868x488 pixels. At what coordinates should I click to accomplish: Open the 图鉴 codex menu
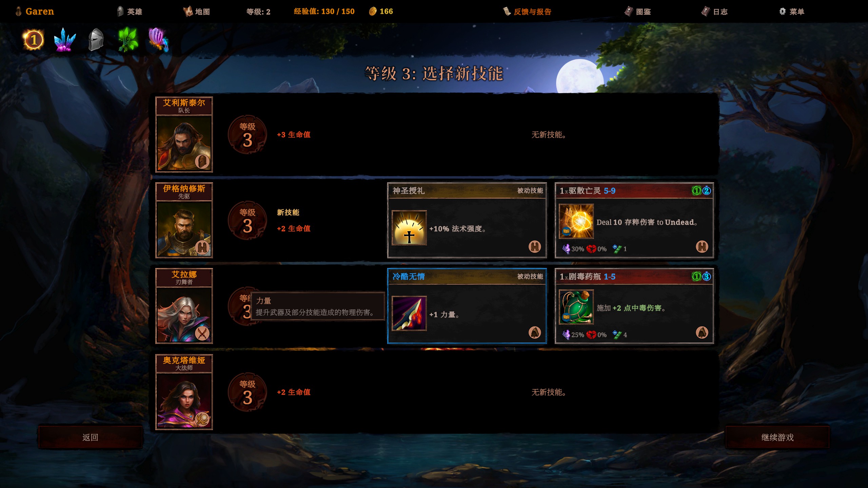point(637,12)
